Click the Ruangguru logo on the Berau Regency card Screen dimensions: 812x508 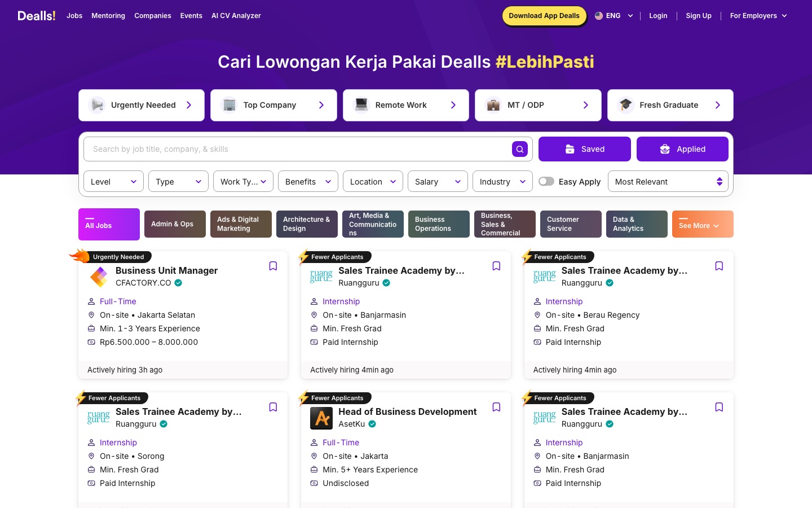[x=545, y=277]
